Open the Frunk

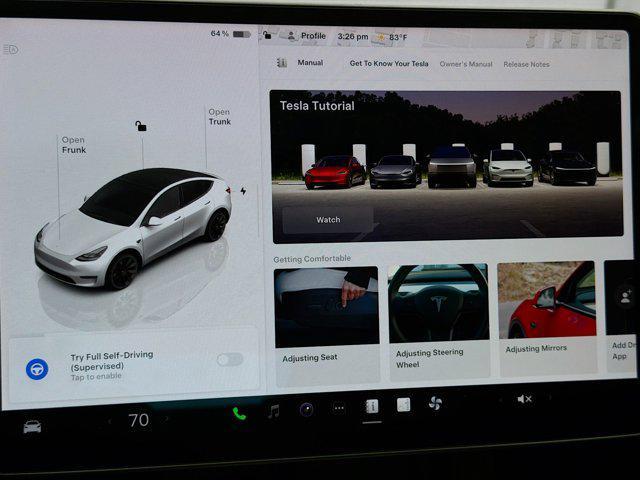pyautogui.click(x=74, y=145)
